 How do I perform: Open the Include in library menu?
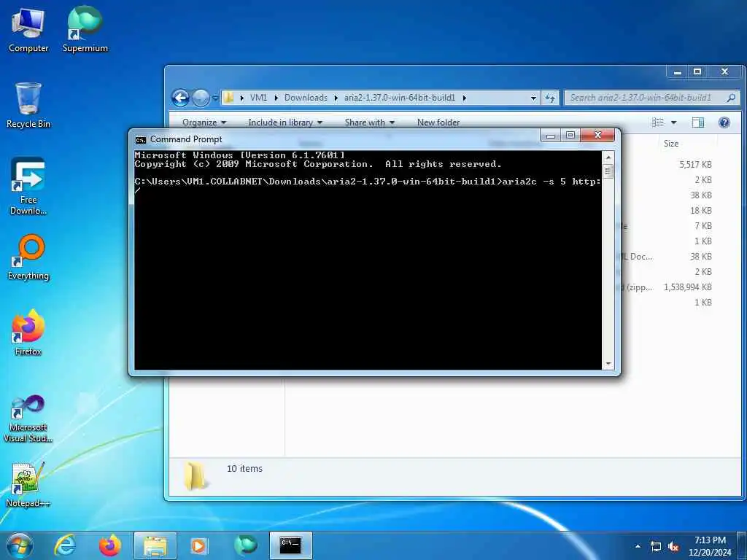click(285, 122)
